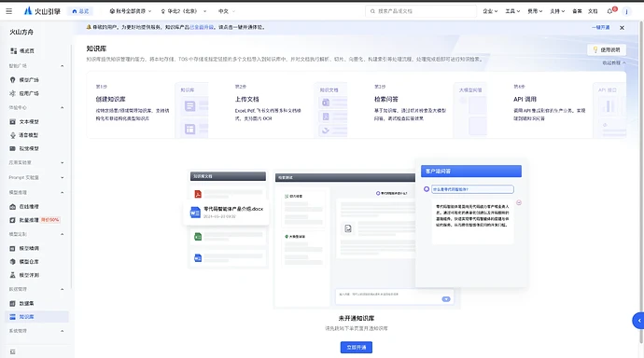
Task: Open 模型广场 in the sidebar
Action: (24, 79)
